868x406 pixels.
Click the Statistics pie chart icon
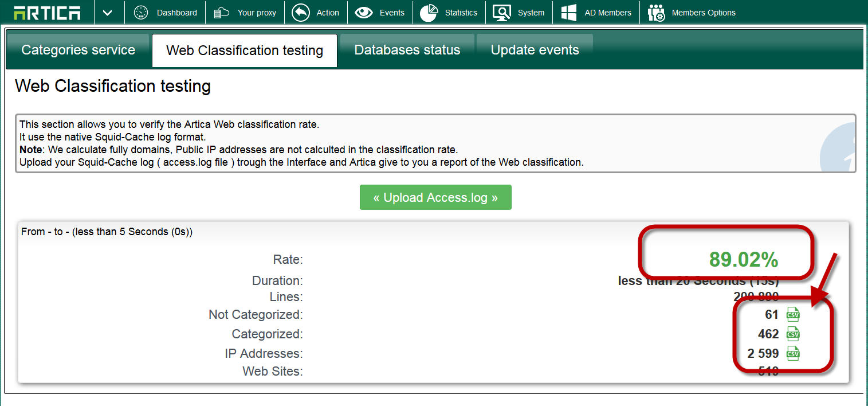429,13
